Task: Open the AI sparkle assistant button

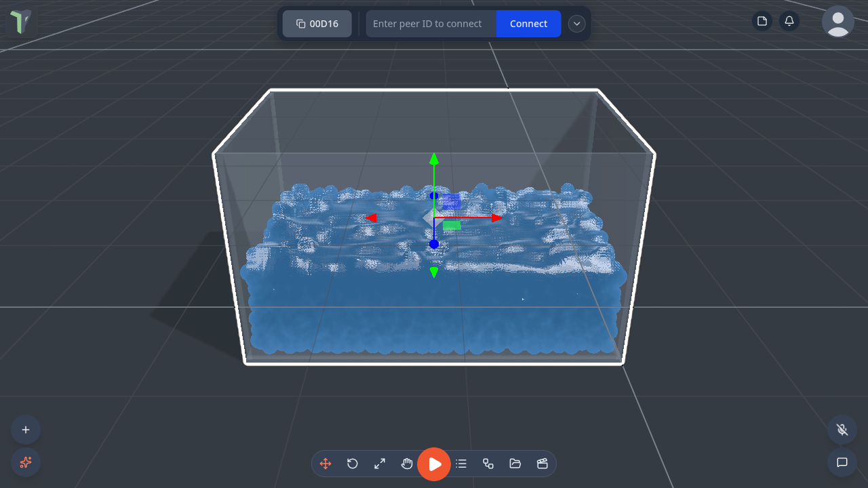Action: point(26,462)
